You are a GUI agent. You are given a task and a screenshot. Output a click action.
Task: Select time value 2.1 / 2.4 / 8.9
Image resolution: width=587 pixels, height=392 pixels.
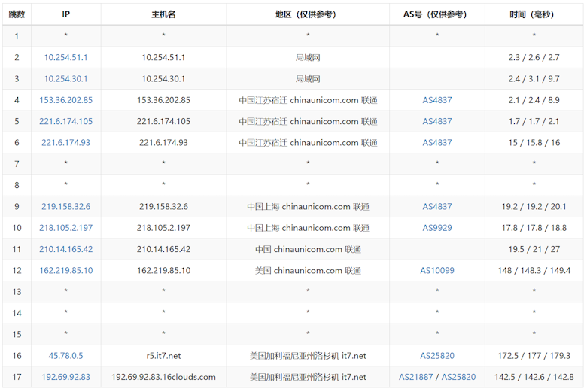(534, 100)
